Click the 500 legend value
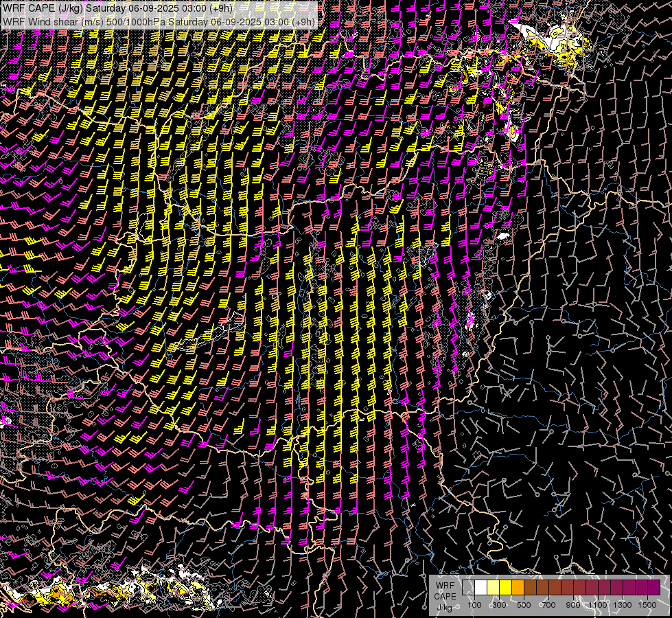This screenshot has height=618, width=672. coord(524,605)
